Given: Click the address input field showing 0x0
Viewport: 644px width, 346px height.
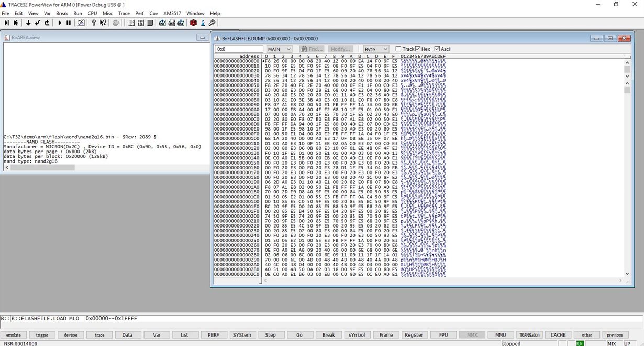Looking at the screenshot, I should 239,49.
